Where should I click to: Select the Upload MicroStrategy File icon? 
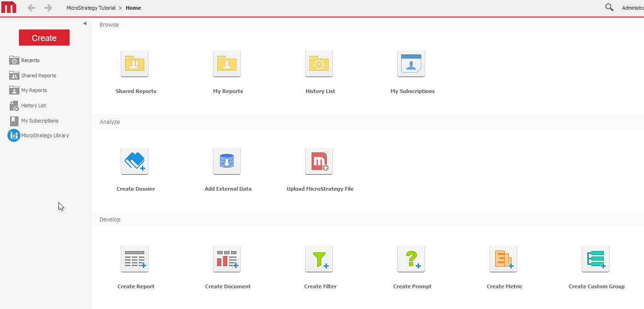coord(319,161)
